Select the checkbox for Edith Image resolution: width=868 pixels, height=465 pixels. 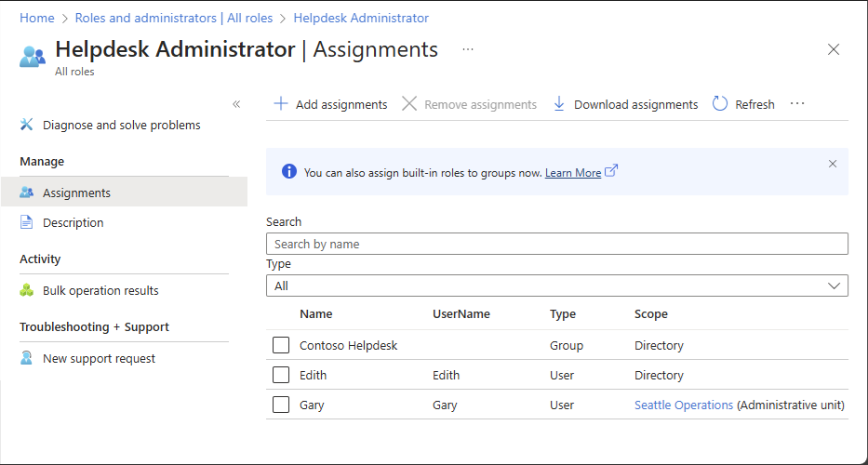click(281, 375)
